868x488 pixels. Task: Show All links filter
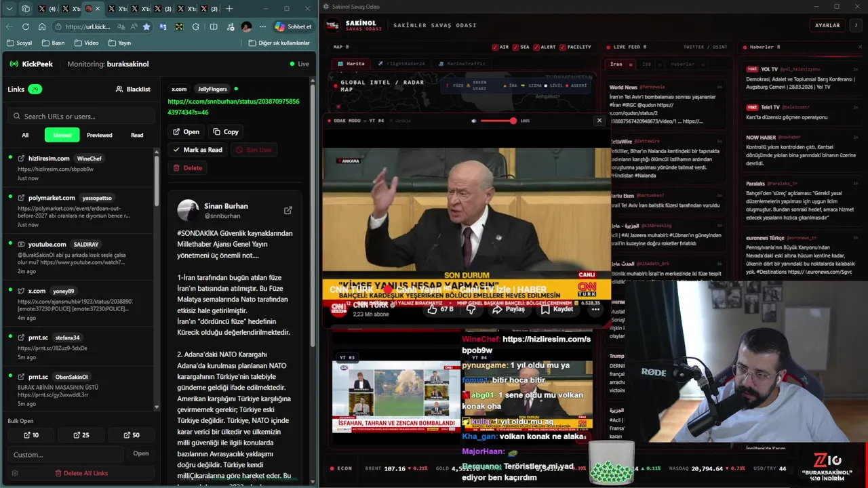tap(25, 135)
